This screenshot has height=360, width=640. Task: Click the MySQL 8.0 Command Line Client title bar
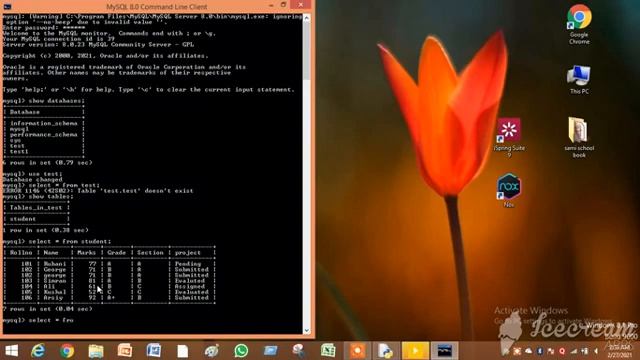point(156,7)
